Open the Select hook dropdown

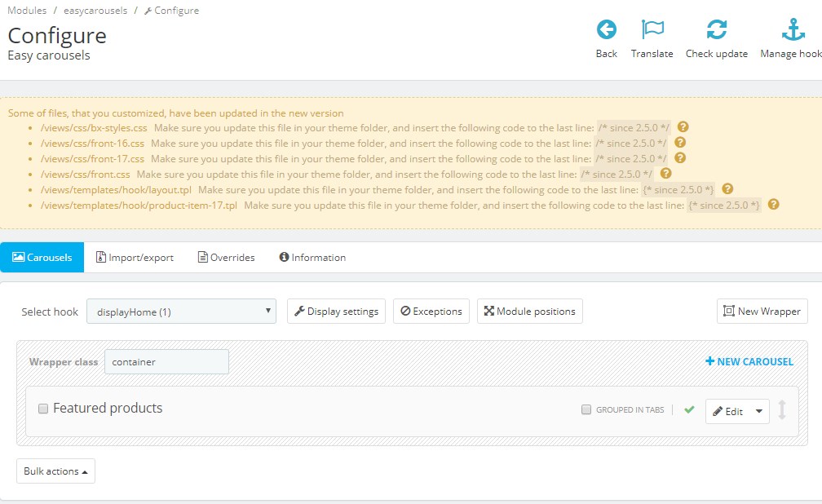point(181,312)
